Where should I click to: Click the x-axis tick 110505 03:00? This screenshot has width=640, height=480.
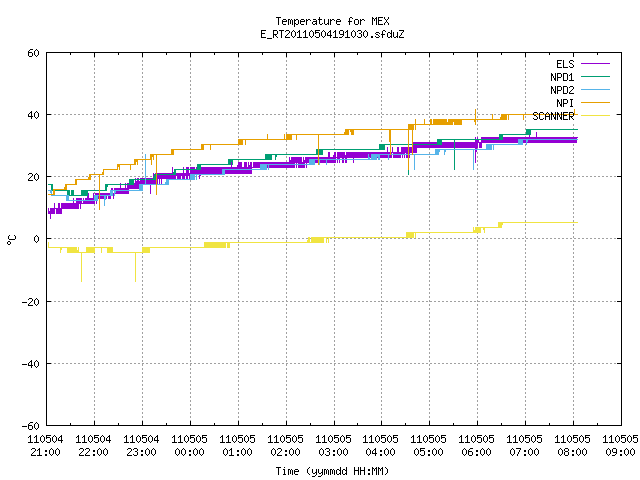pos(333,446)
